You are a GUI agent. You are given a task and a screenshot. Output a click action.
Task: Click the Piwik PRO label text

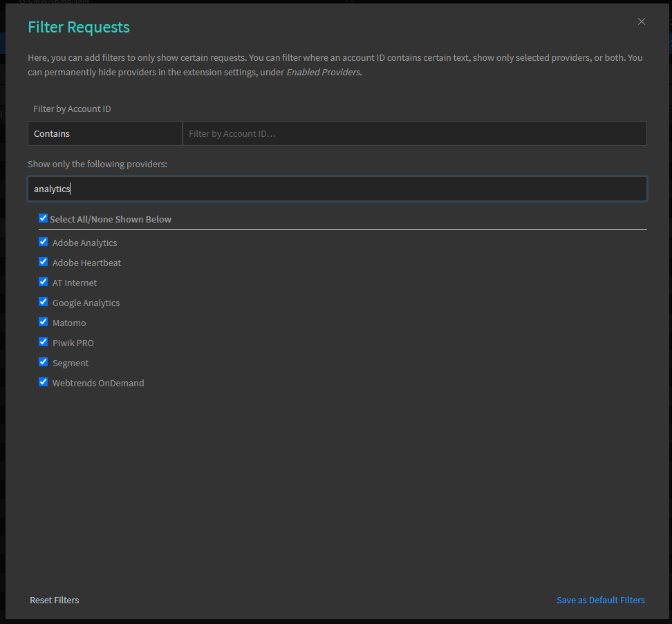pyautogui.click(x=73, y=343)
